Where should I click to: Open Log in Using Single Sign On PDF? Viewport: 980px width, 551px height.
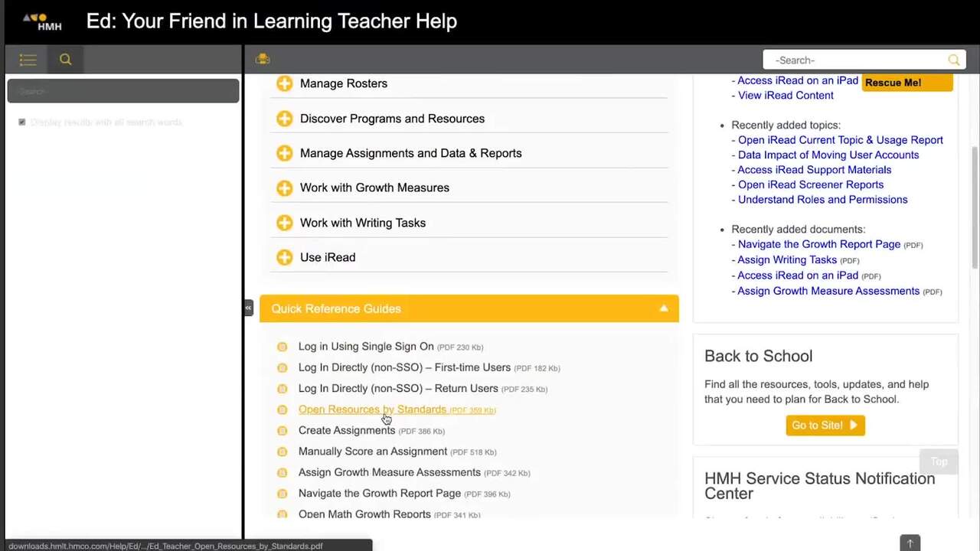pyautogui.click(x=366, y=347)
